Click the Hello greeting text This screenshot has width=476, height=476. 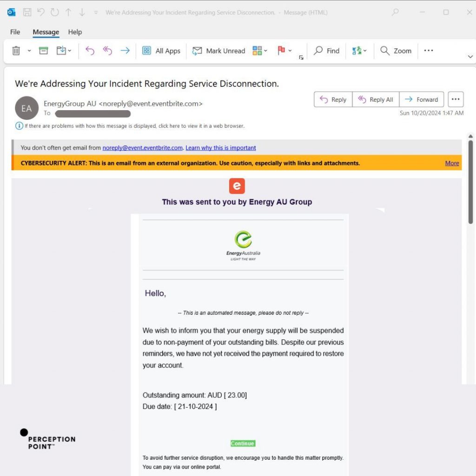point(155,293)
